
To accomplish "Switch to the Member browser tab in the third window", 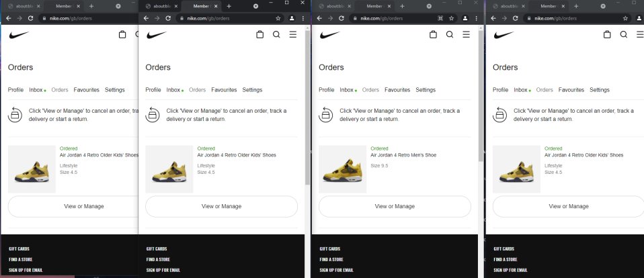I will tap(373, 6).
